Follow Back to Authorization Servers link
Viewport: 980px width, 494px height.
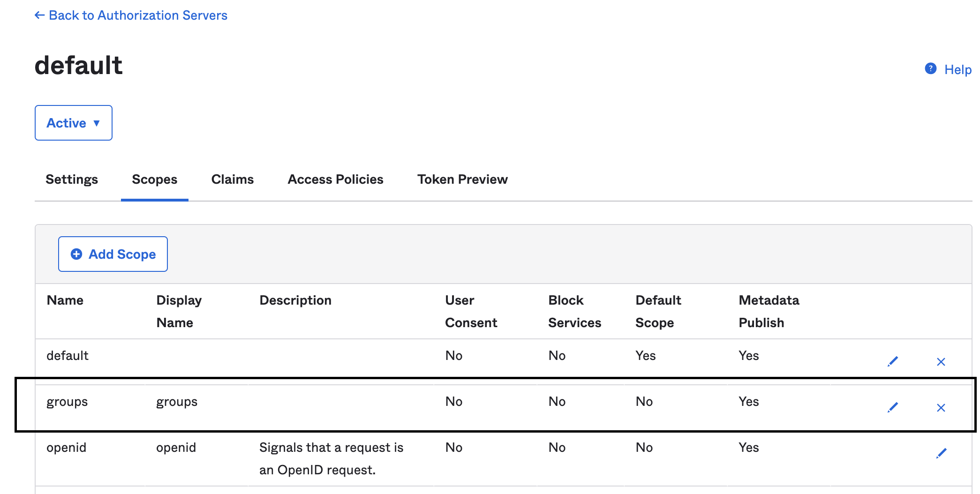138,15
